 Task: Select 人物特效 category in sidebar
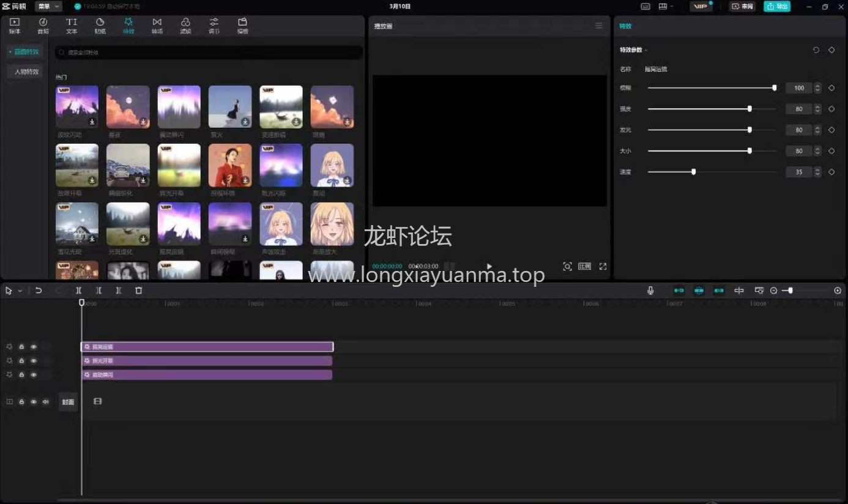(x=25, y=72)
